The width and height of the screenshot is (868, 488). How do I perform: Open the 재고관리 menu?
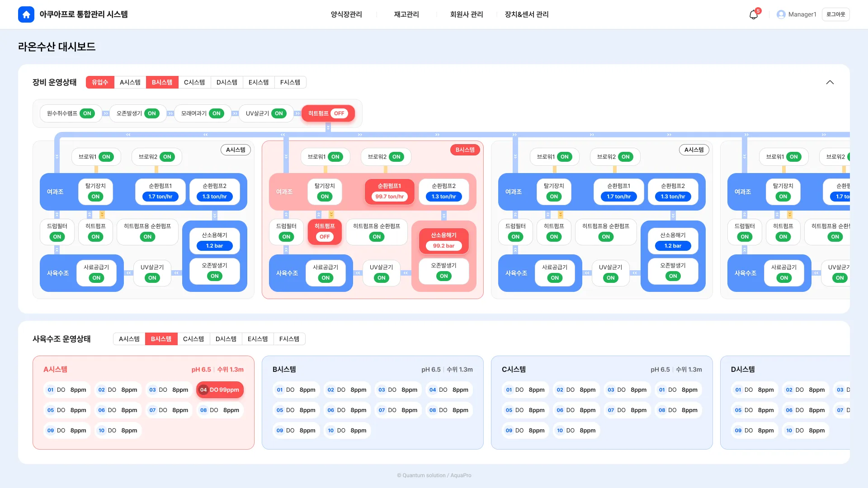406,14
